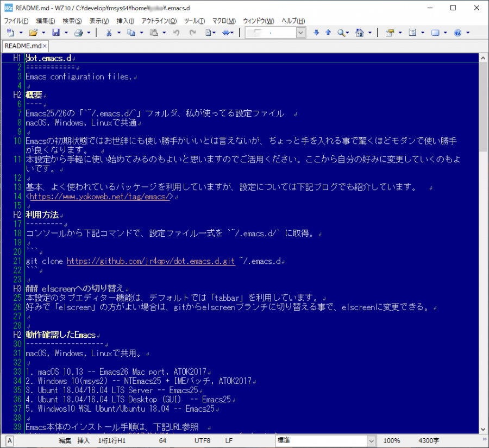This screenshot has height=448, width=489.
Task: Click the LF line-ending indicator
Action: [229, 440]
